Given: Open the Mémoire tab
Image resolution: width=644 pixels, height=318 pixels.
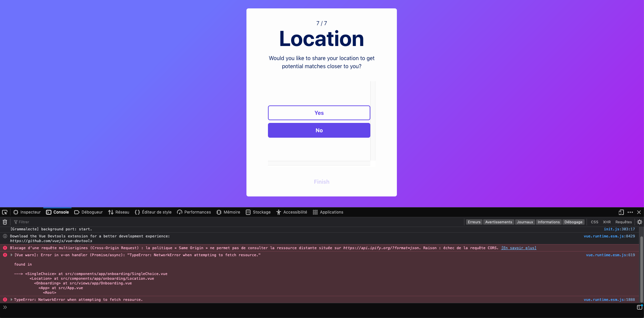Looking at the screenshot, I should 228,212.
